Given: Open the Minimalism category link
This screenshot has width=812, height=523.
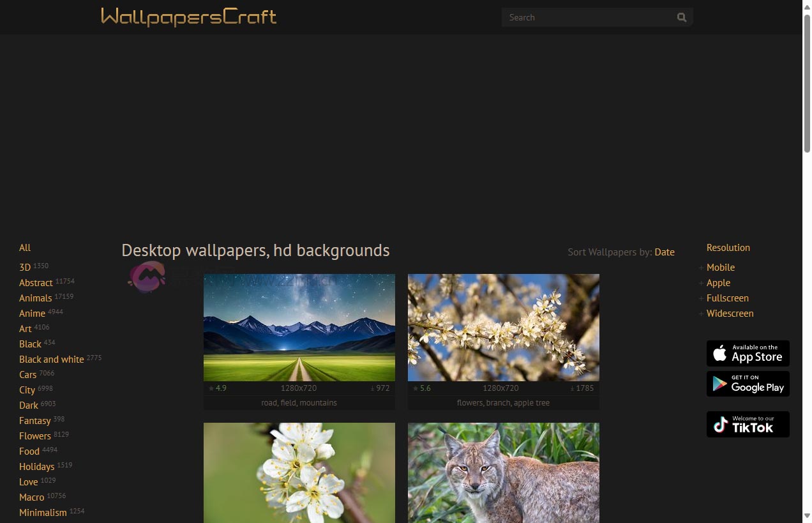Looking at the screenshot, I should 43,513.
